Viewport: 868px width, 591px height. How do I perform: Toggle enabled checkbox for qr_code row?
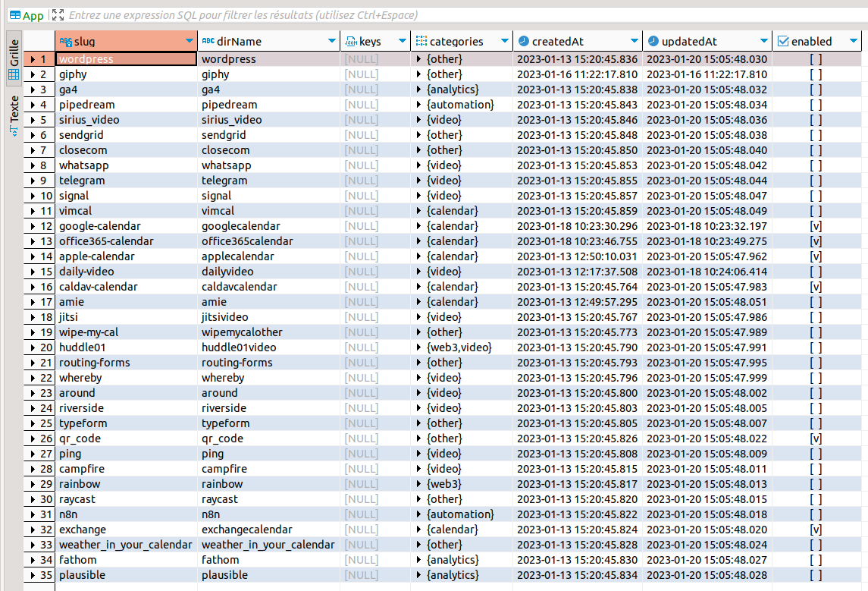816,439
